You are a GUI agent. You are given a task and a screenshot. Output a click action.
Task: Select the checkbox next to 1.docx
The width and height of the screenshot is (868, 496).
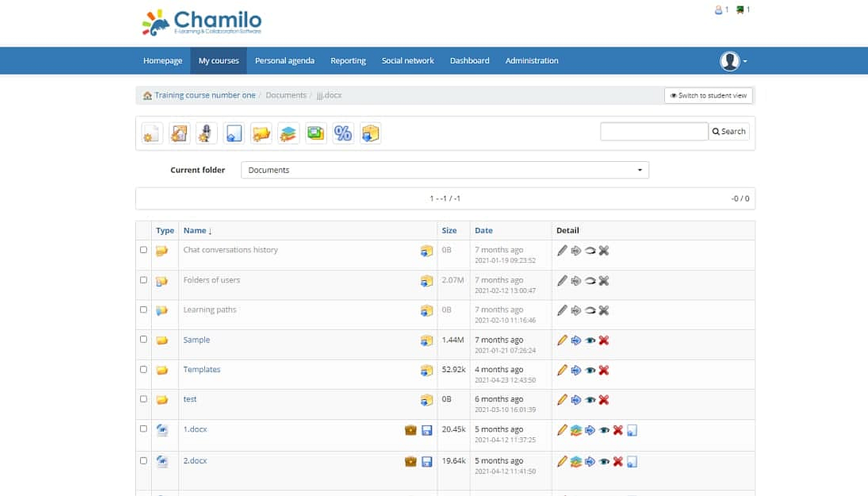(143, 429)
